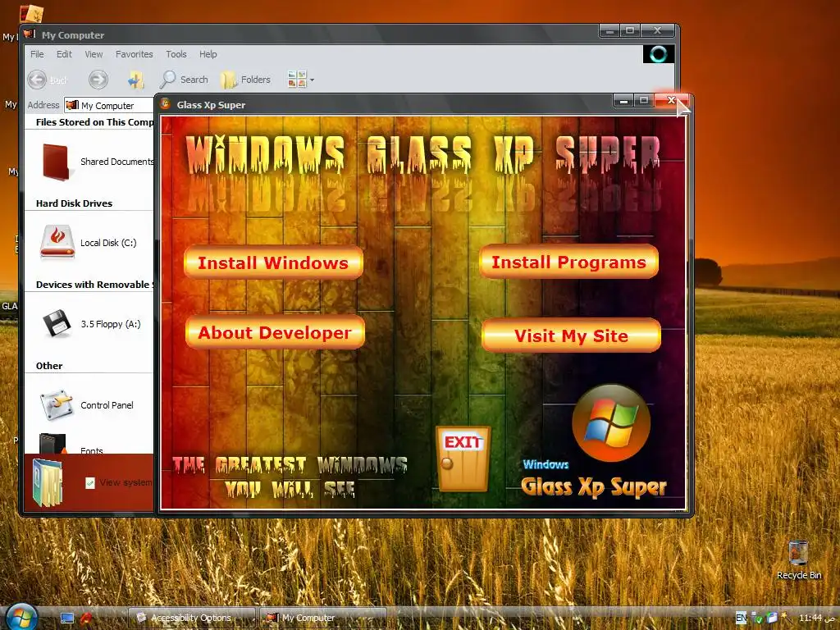
Task: Click the EN language indicator
Action: [741, 618]
